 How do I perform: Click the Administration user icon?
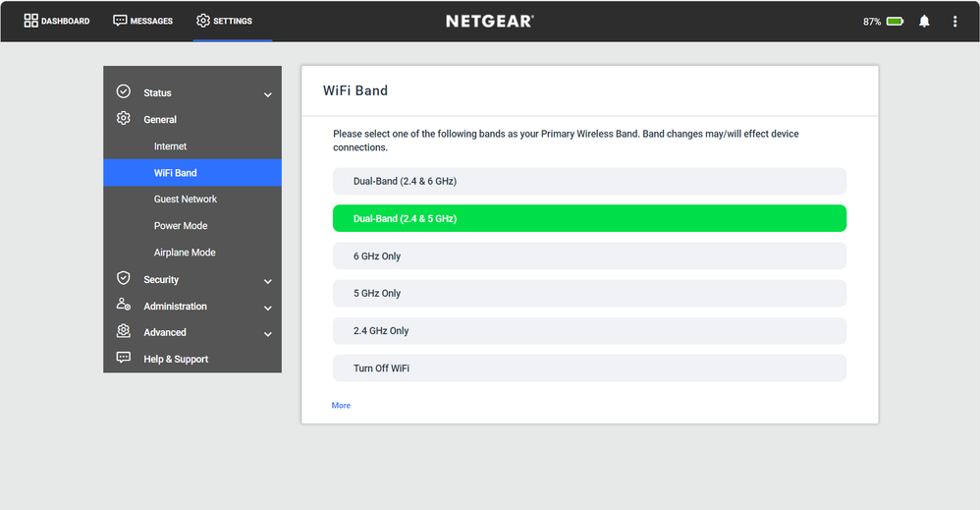coord(124,304)
